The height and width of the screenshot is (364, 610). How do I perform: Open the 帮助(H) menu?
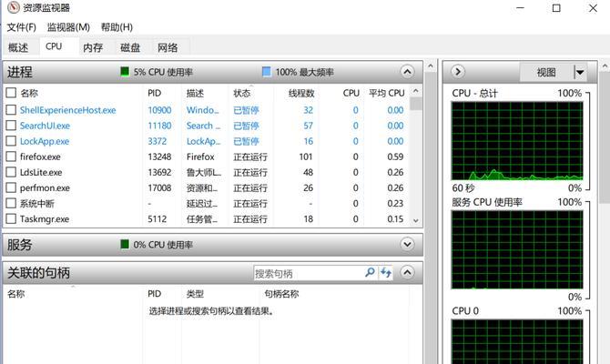point(117,27)
